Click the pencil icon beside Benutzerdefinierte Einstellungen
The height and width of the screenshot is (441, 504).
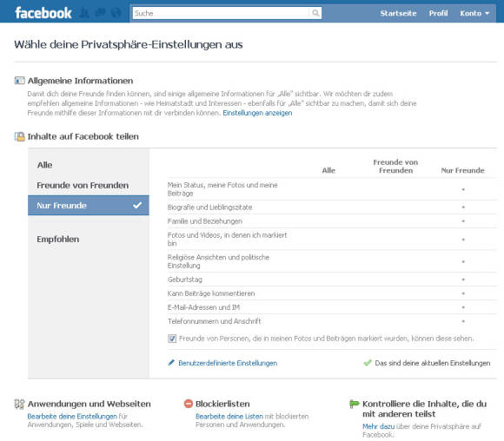point(171,363)
